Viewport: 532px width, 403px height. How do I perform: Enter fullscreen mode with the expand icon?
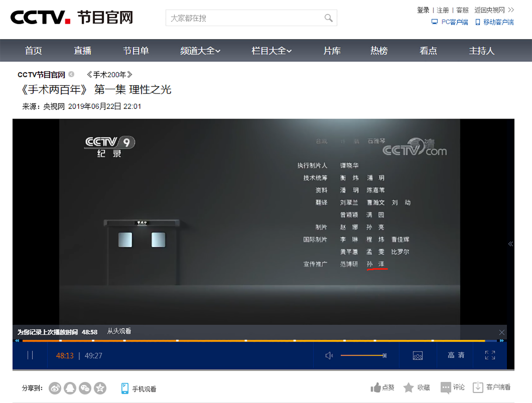coord(490,355)
